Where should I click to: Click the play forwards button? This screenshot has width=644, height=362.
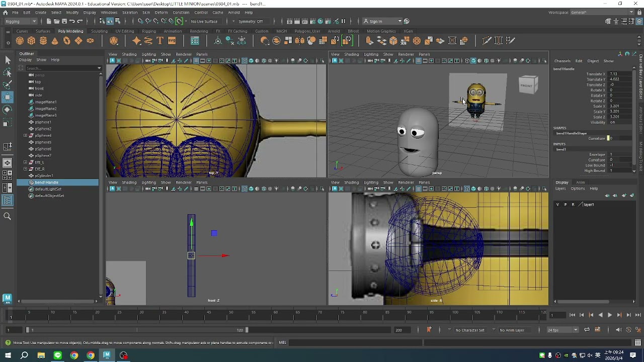tap(609, 315)
